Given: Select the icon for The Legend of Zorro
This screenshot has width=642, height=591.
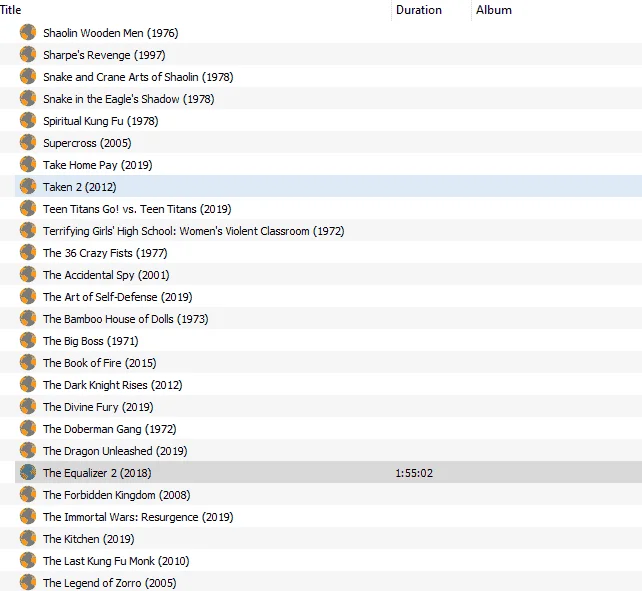Looking at the screenshot, I should tap(28, 582).
